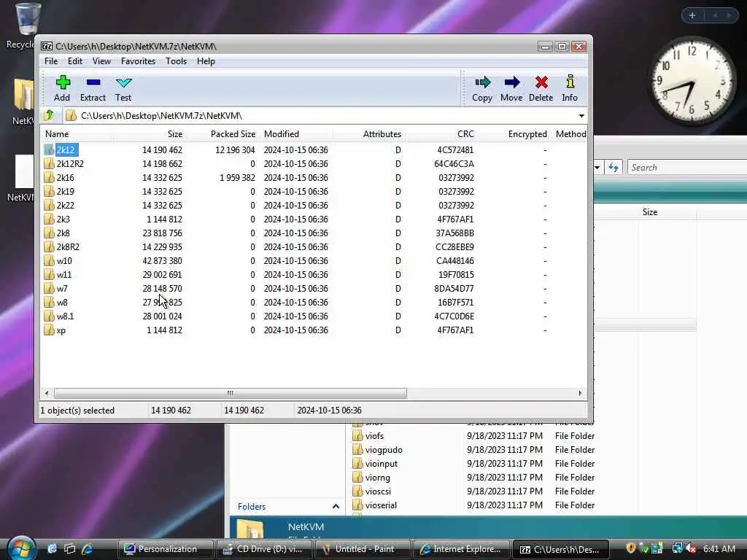
Task: Select the 2k8 folder
Action: 63,233
